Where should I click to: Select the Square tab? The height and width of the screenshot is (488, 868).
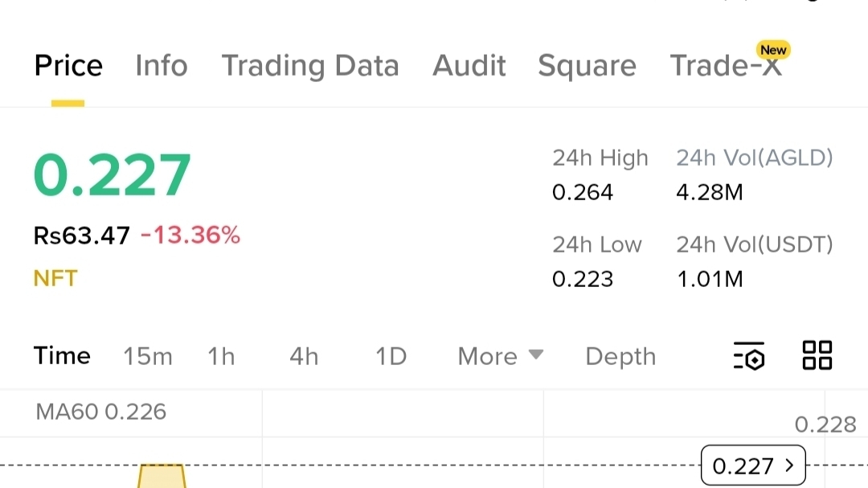tap(587, 65)
